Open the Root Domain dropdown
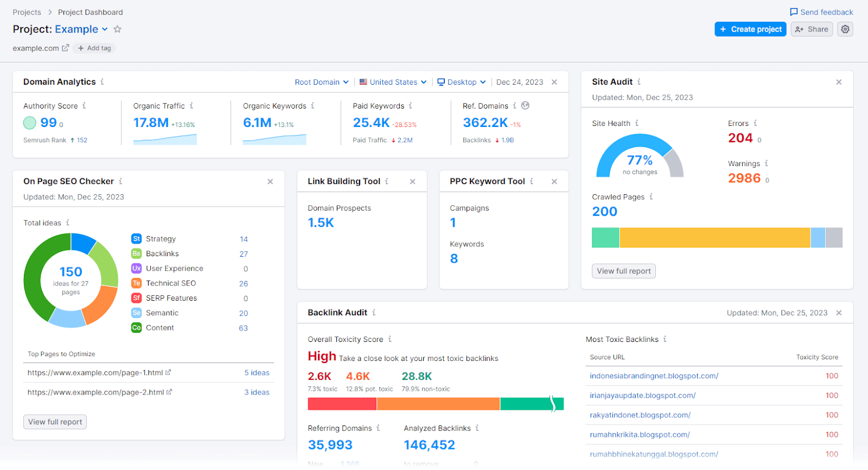 322,82
